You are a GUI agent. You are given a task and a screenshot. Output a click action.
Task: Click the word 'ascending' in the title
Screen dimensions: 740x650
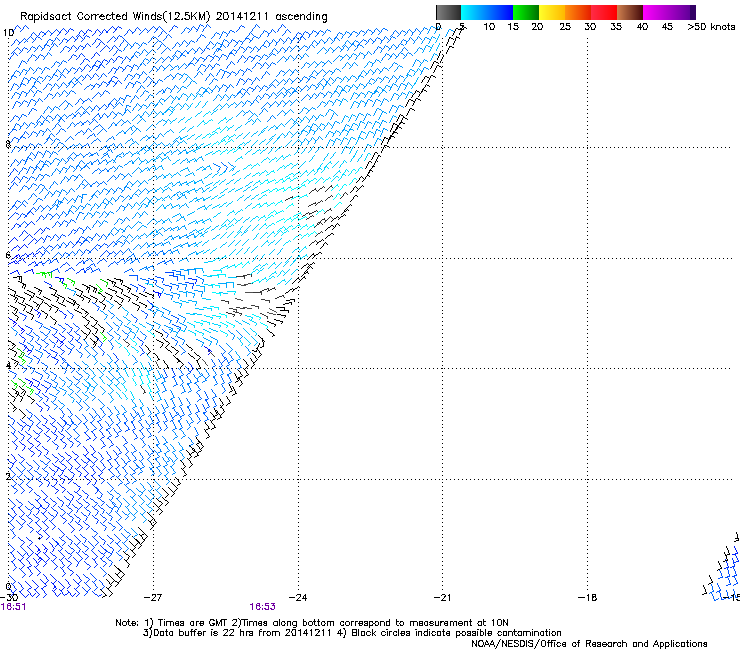tap(301, 17)
